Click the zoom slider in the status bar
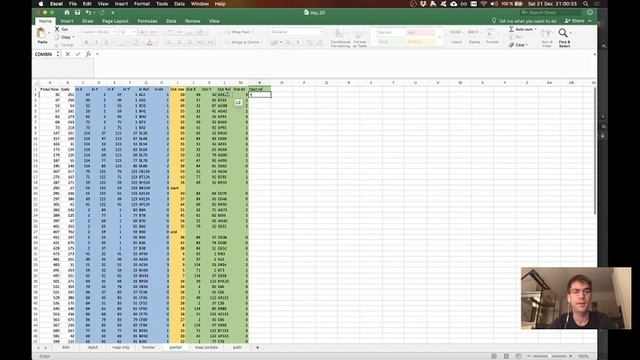Image resolution: width=640 pixels, height=360 pixels. tap(549, 356)
